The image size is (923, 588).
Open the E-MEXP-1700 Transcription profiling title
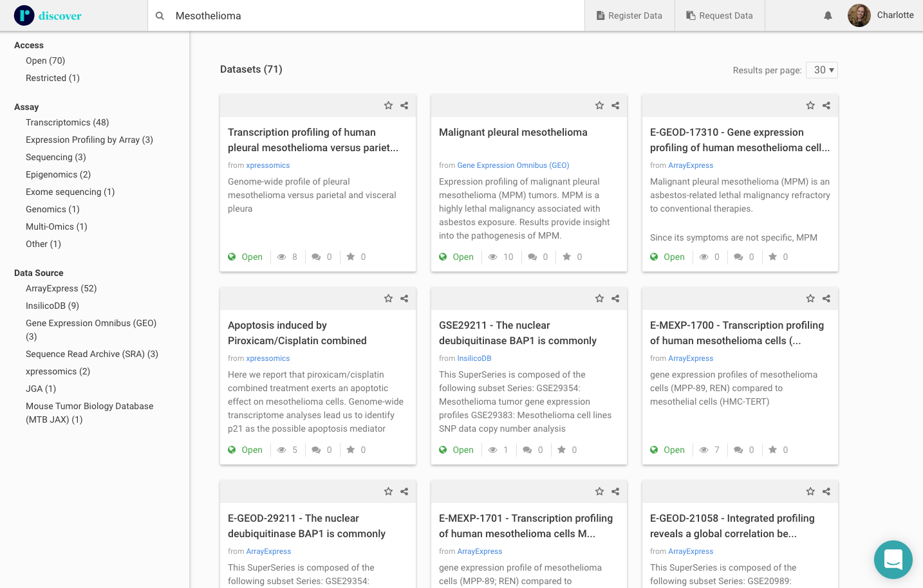[737, 333]
